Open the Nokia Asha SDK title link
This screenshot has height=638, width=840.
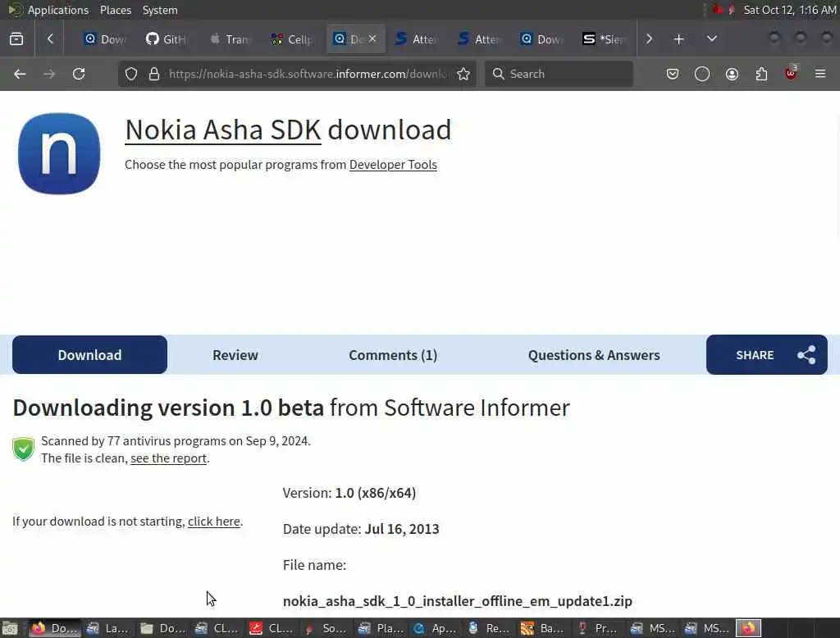[x=223, y=130]
